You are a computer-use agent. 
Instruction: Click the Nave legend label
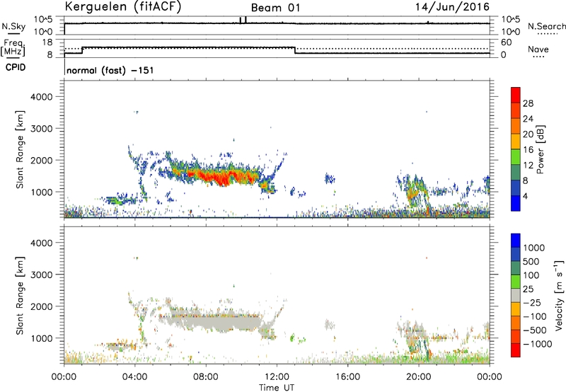coord(538,50)
